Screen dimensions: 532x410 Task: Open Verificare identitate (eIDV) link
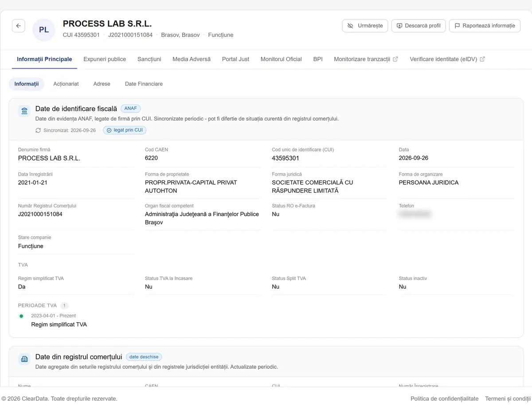(x=447, y=59)
